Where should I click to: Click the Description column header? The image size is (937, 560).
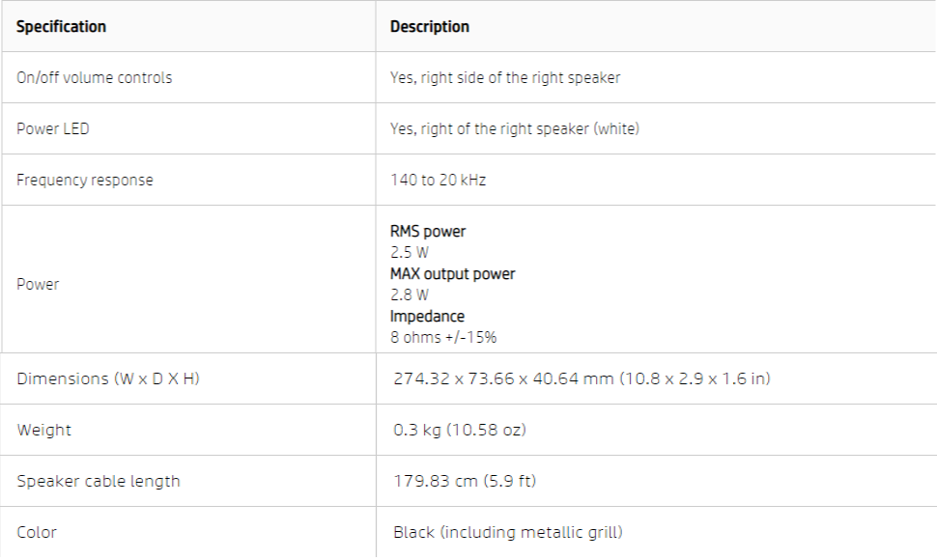click(x=430, y=27)
